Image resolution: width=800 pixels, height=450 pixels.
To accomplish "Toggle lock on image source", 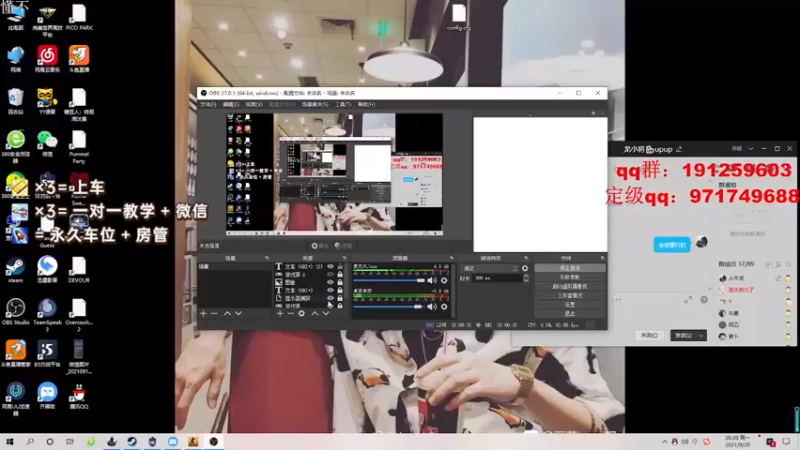I will (x=340, y=282).
